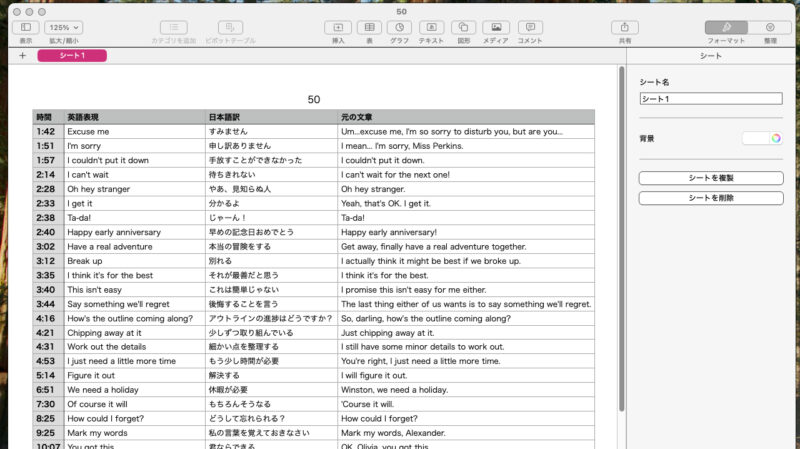The height and width of the screenshot is (449, 800).
Task: Click the Delete Sheet (シートを削除) button
Action: pos(711,198)
